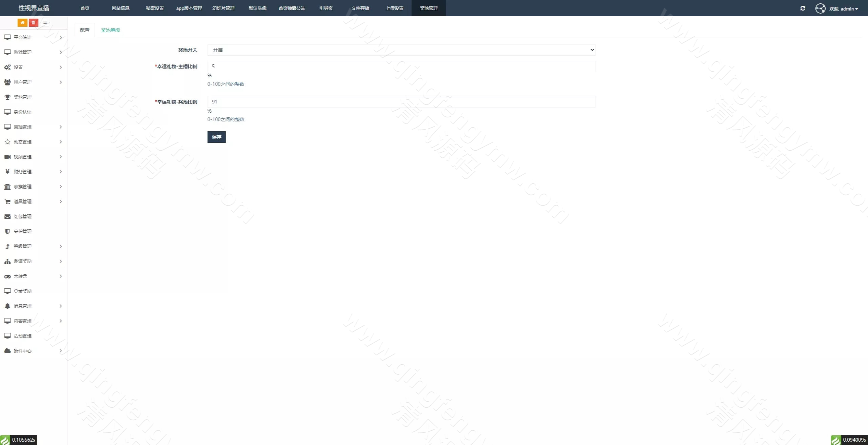Click the admin avatar icon

click(x=820, y=8)
